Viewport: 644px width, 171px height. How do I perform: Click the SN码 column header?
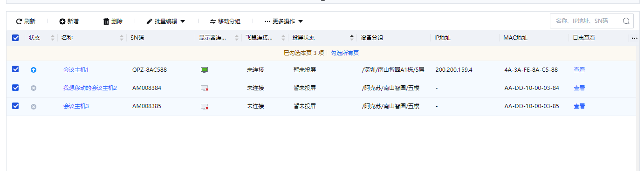click(137, 38)
